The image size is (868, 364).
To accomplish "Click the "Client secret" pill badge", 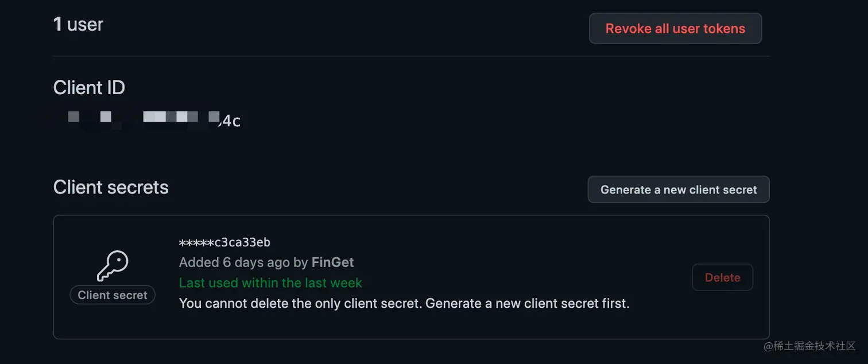I will tap(113, 295).
